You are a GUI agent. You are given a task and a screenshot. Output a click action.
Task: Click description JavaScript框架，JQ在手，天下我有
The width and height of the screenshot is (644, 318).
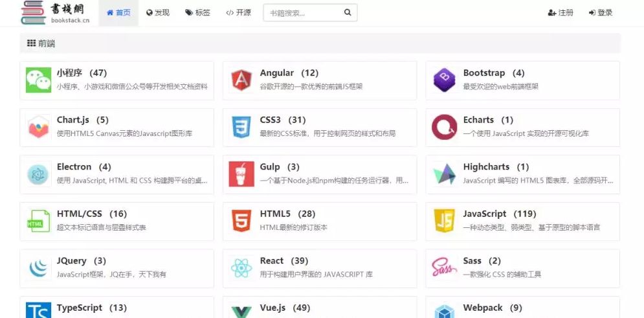[x=111, y=275]
